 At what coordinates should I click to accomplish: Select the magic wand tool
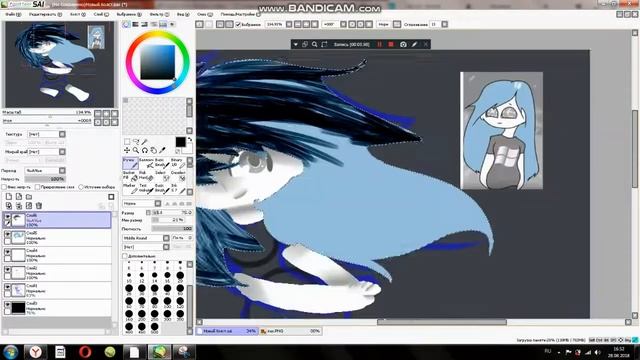pos(144,142)
